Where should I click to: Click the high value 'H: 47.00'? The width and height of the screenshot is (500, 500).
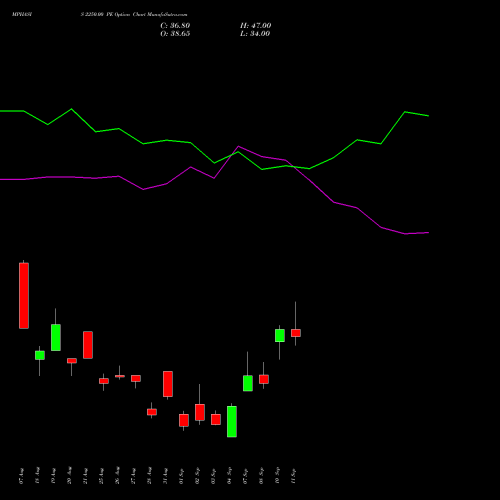click(255, 26)
